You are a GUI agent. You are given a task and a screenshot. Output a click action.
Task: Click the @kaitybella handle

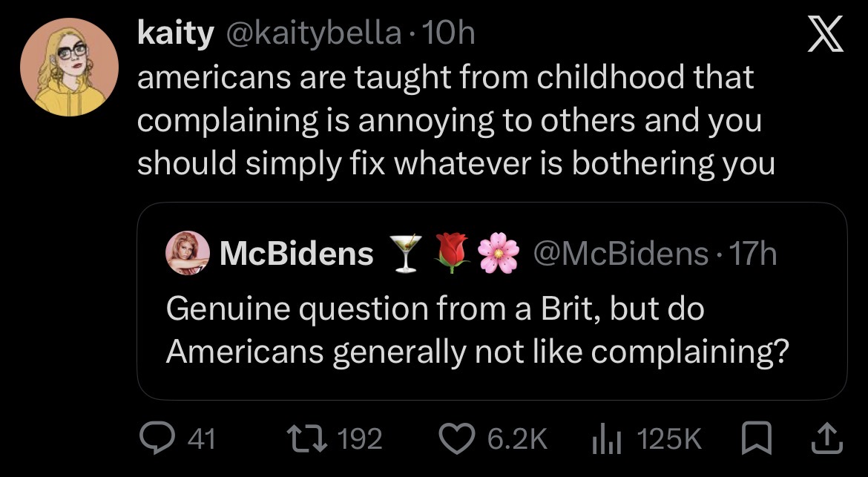tap(313, 34)
